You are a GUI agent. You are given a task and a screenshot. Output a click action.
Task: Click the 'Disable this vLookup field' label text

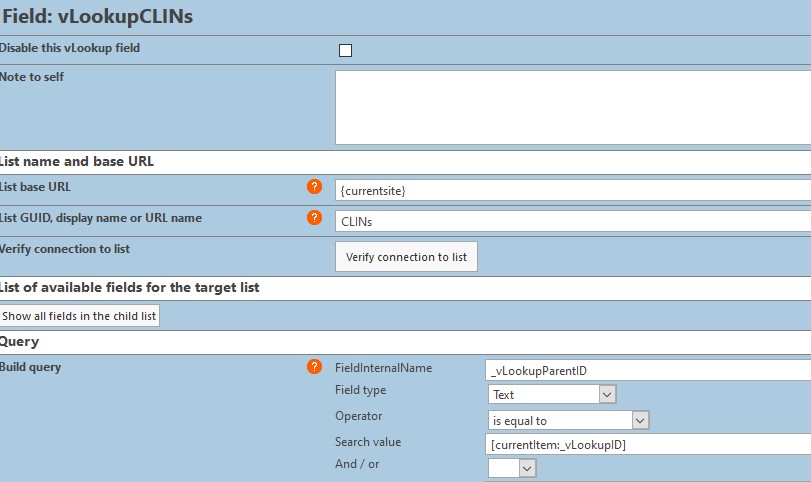69,48
